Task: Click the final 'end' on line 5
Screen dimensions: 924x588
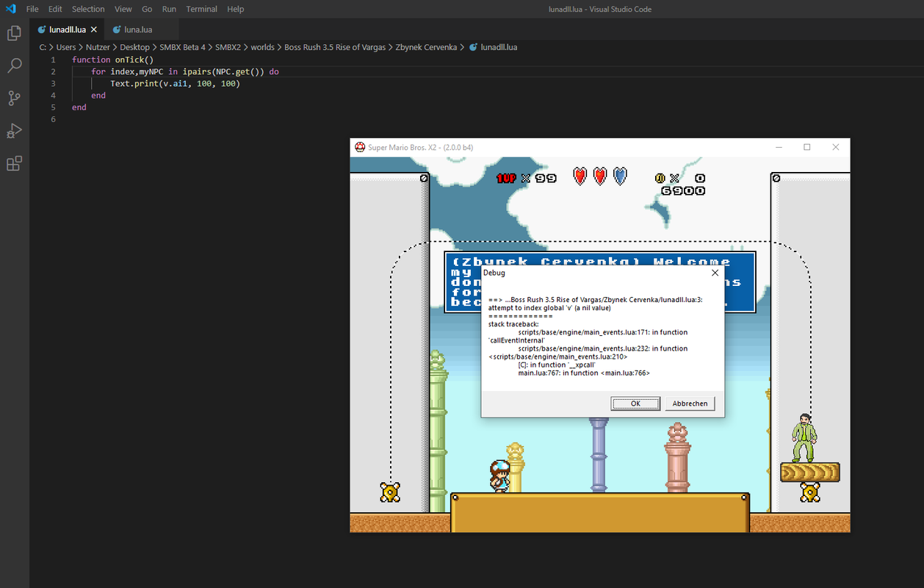Action: [x=79, y=107]
